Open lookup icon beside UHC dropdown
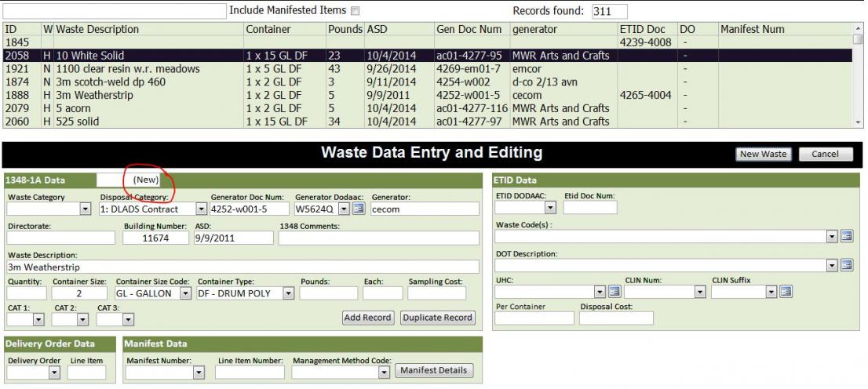This screenshot has height=389, width=868. click(x=615, y=292)
